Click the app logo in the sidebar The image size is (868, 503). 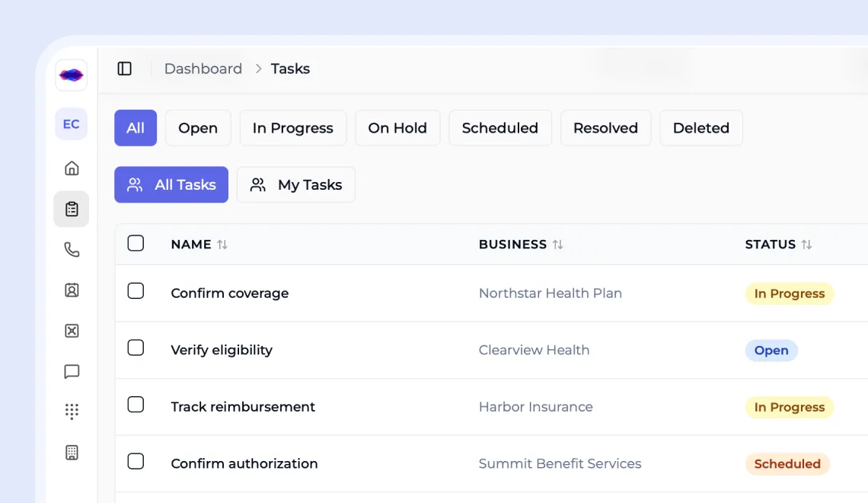coord(71,75)
